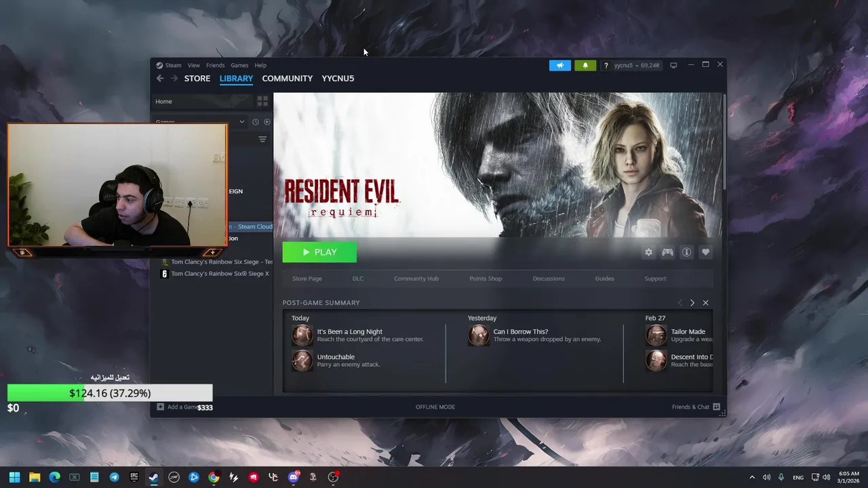Add Resident Evil Requiem to favorites

coord(705,252)
